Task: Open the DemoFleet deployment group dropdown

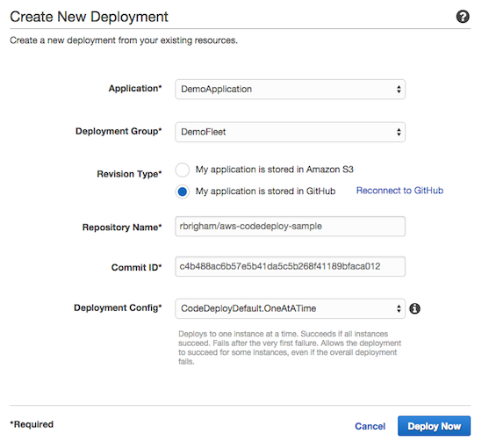Action: tap(290, 132)
